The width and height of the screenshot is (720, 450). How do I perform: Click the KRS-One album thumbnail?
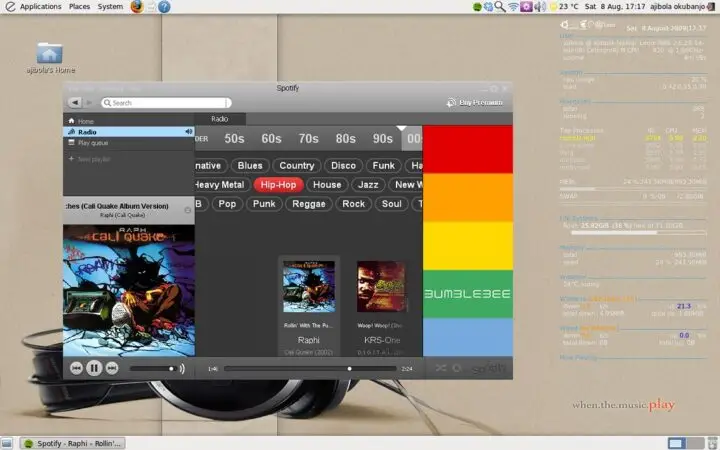click(382, 287)
